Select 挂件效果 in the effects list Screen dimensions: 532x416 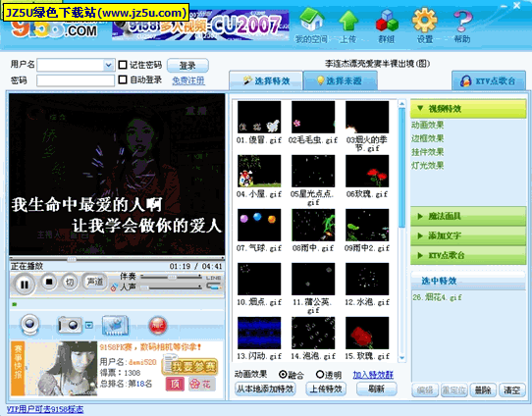428,152
